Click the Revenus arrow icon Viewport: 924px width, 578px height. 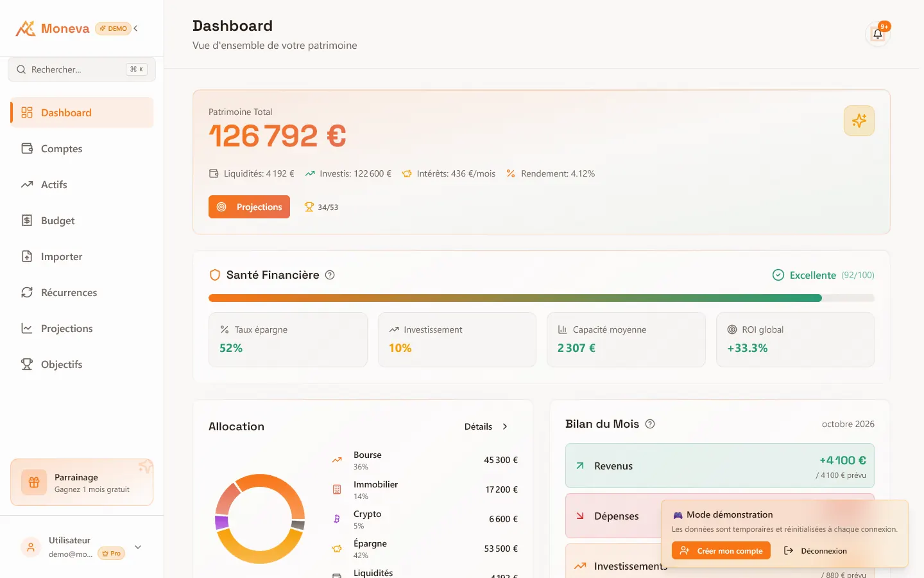coord(580,466)
